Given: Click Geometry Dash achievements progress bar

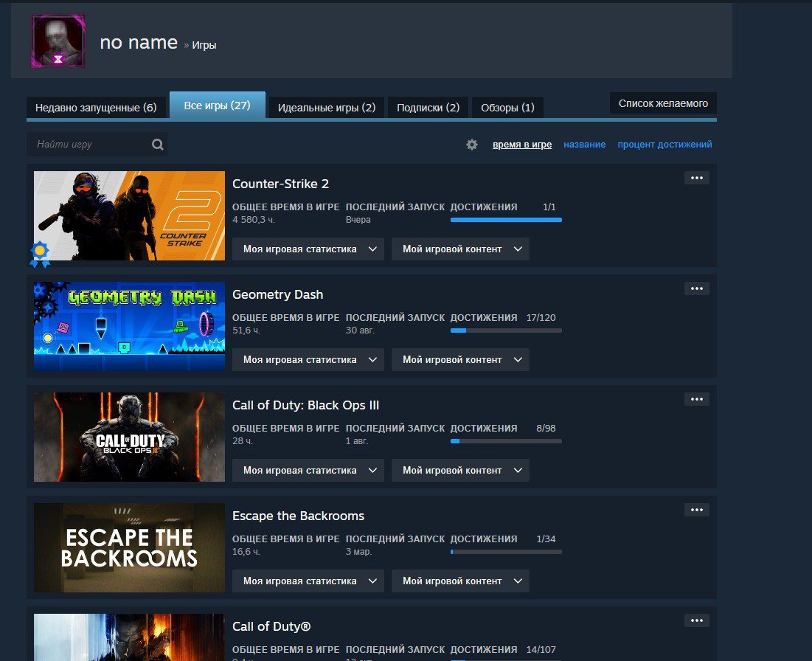Looking at the screenshot, I should pos(506,330).
